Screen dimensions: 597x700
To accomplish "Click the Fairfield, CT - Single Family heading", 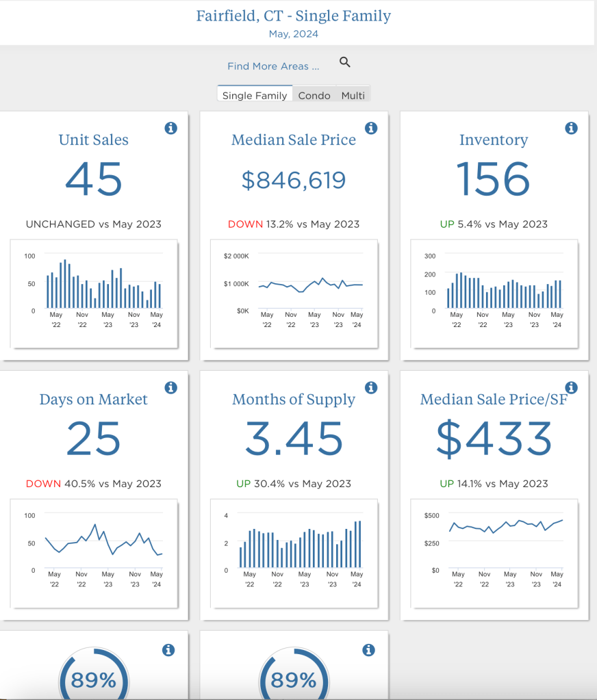I will tap(294, 16).
